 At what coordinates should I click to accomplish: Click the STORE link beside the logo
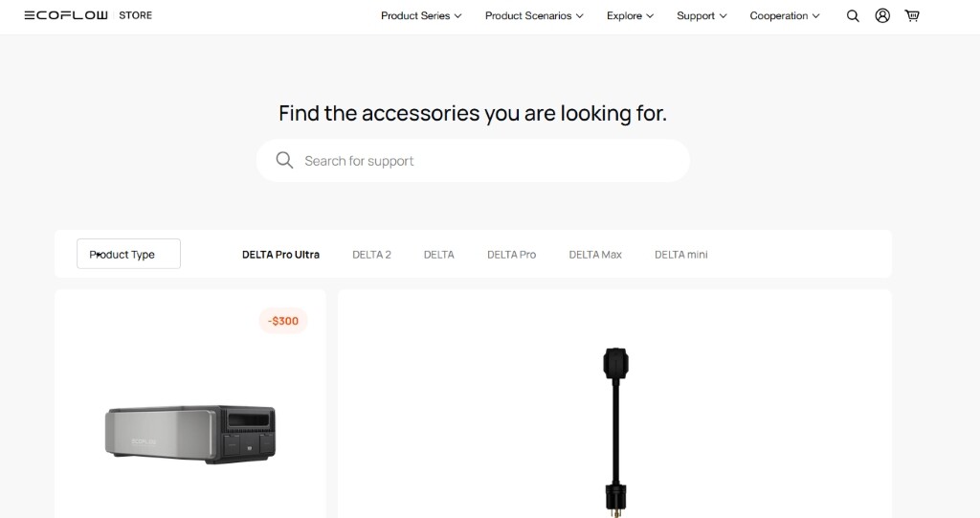pyautogui.click(x=135, y=15)
